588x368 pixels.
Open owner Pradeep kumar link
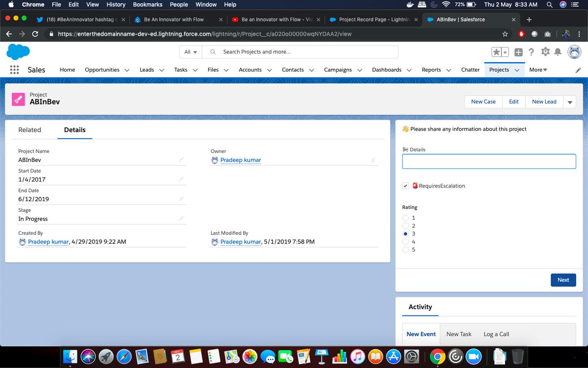[241, 160]
